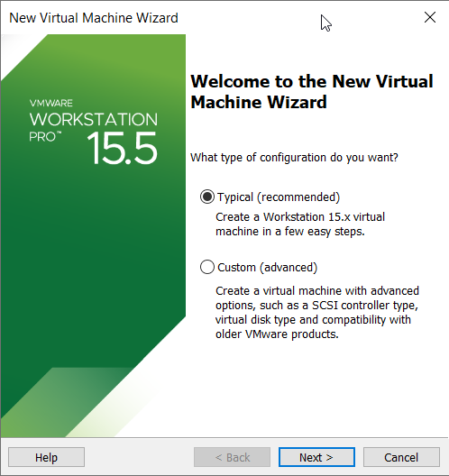The width and height of the screenshot is (449, 476).
Task: Click the Workstation 15.x virtual machine description
Action: coord(300,224)
